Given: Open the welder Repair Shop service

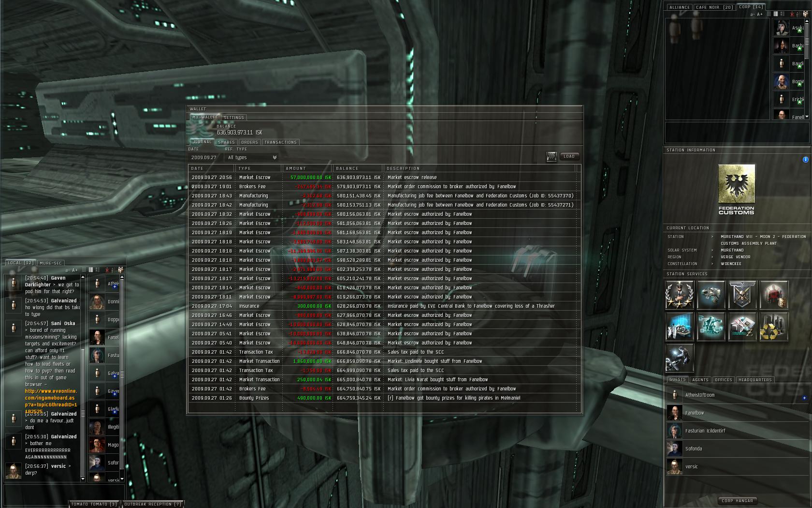Looking at the screenshot, I should coord(680,358).
